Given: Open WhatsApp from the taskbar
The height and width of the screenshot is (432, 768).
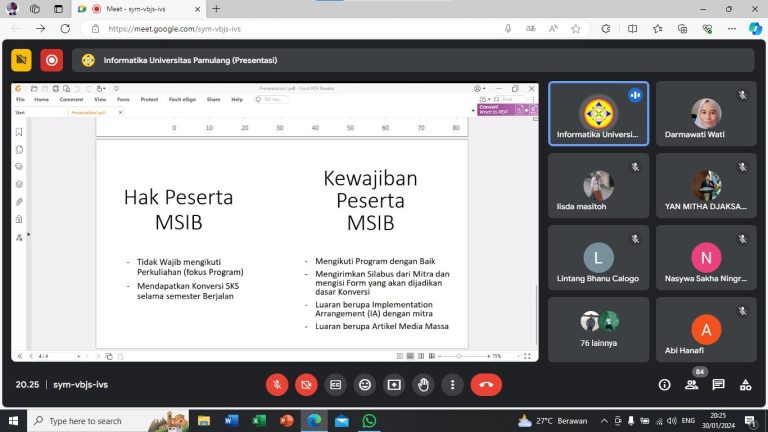Looking at the screenshot, I should (369, 421).
